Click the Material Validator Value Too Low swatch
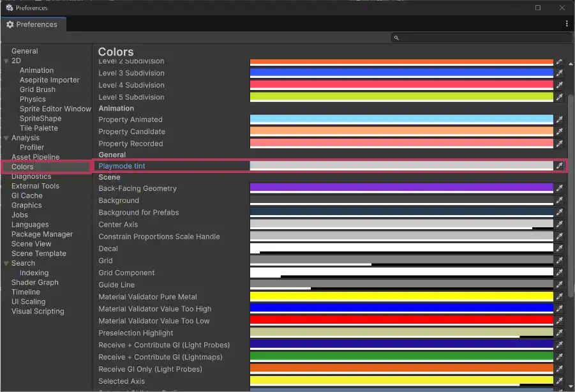Image resolution: width=575 pixels, height=392 pixels. tap(401, 321)
